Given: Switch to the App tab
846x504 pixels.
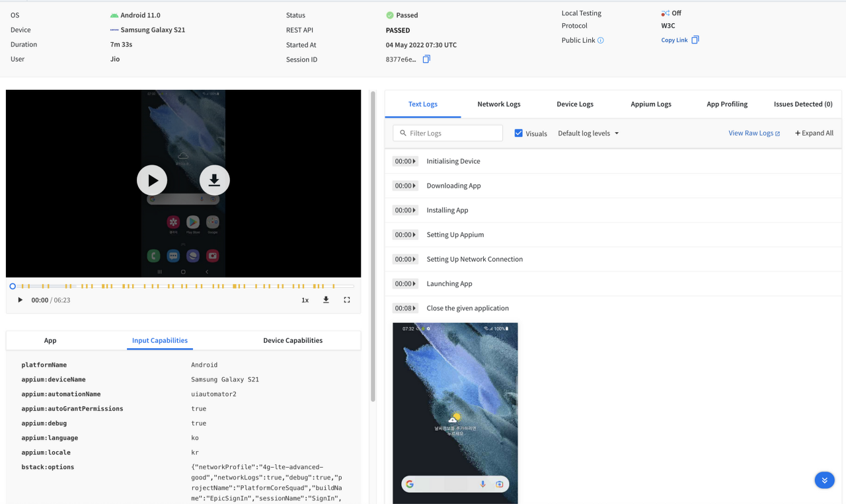Looking at the screenshot, I should [50, 341].
